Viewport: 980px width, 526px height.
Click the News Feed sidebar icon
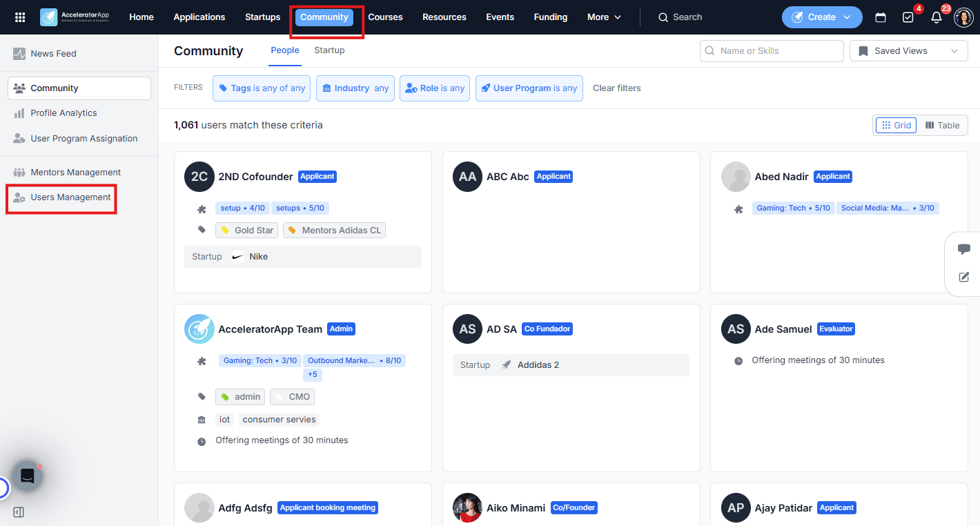click(19, 53)
